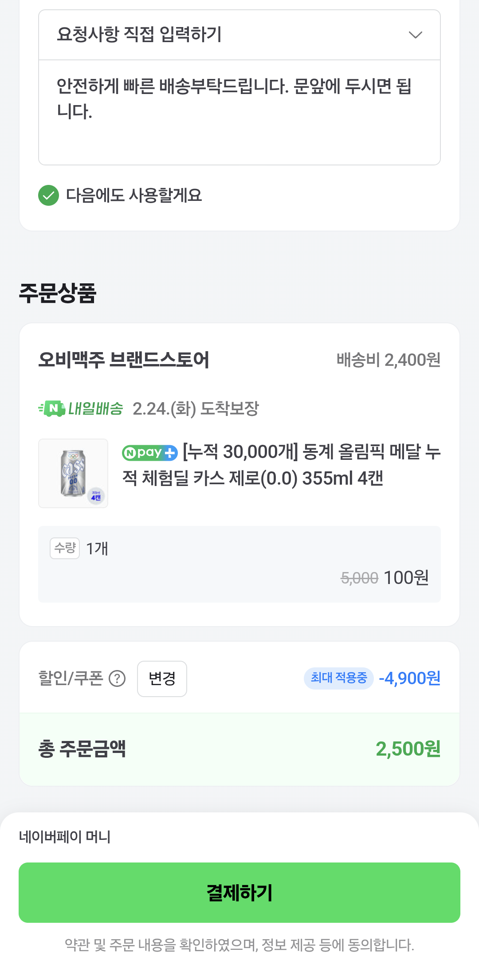
Task: Open the Cass can product thumbnail
Action: [x=73, y=473]
